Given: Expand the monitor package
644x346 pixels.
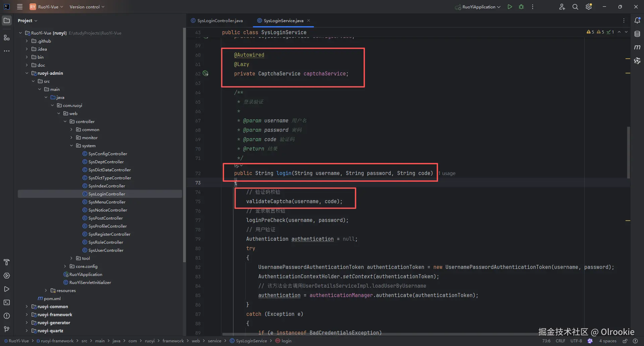Looking at the screenshot, I should coord(71,137).
